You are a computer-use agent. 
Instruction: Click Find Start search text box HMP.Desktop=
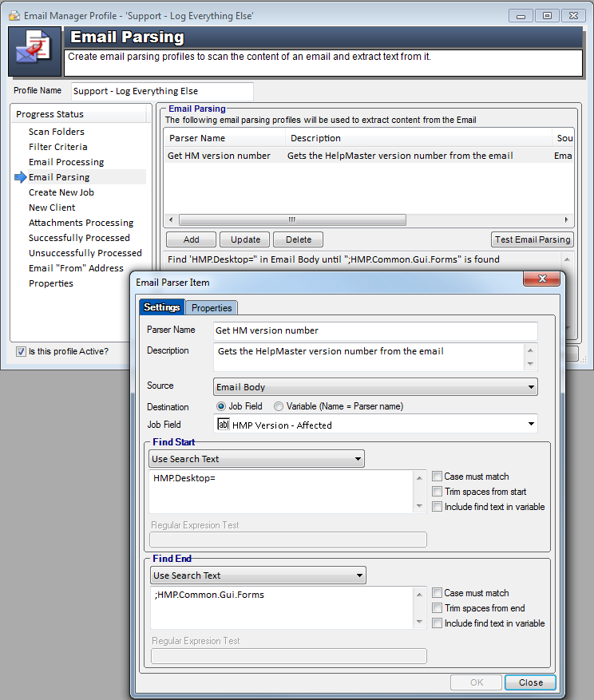click(x=283, y=492)
